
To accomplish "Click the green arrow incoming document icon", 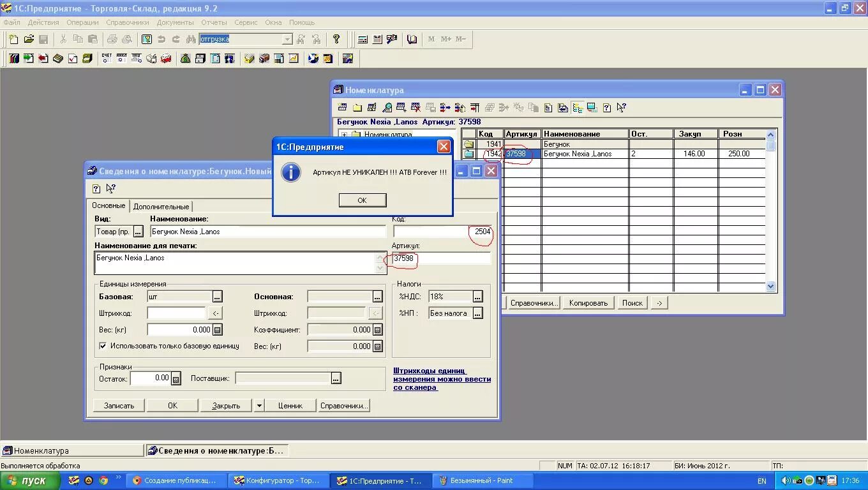I will click(x=28, y=59).
